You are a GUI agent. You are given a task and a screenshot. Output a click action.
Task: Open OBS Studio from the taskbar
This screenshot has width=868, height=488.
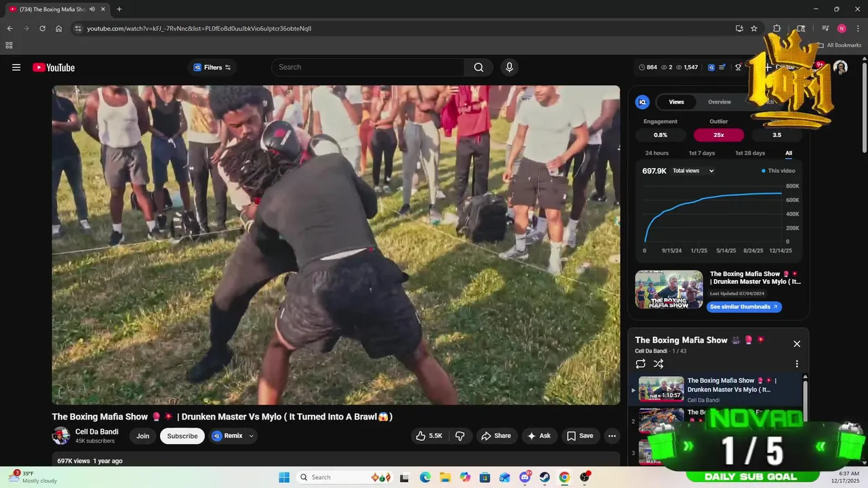tap(585, 477)
